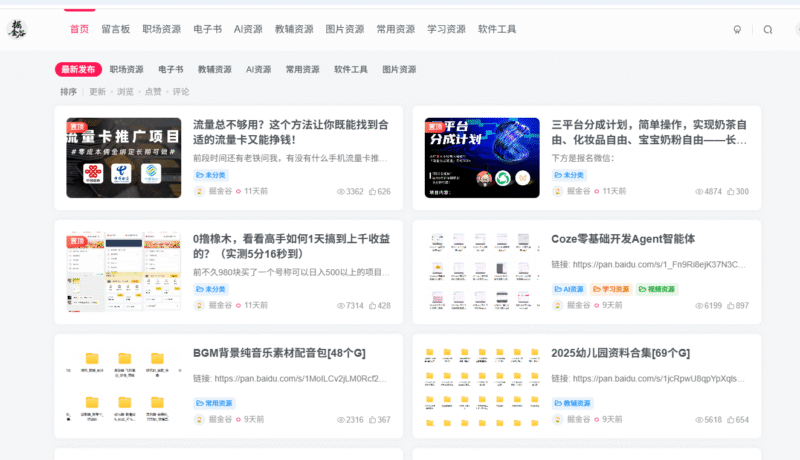Click 未分类 tag on 流量总不够用 post

pos(211,175)
